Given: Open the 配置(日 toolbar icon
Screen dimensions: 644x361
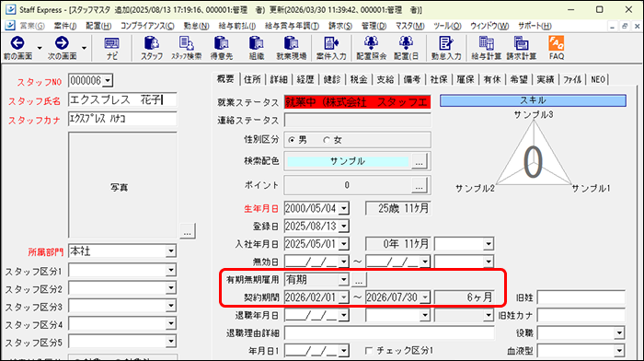Looking at the screenshot, I should 406,43.
